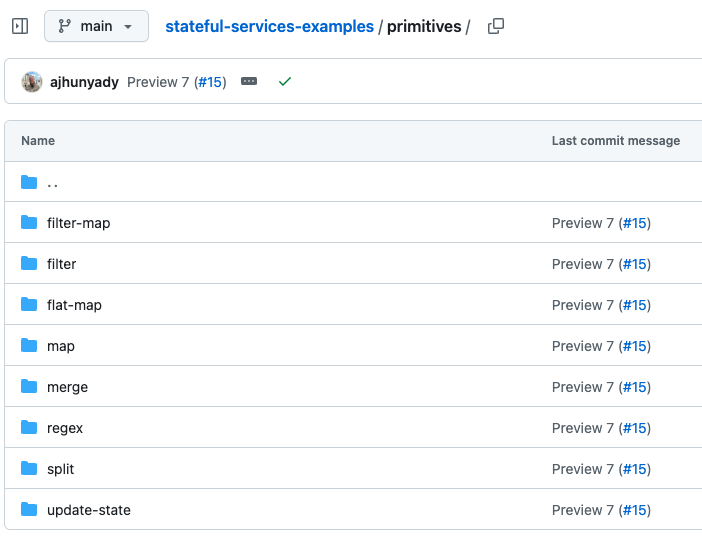The image size is (702, 540).
Task: Click the flat-map folder icon
Action: point(29,304)
